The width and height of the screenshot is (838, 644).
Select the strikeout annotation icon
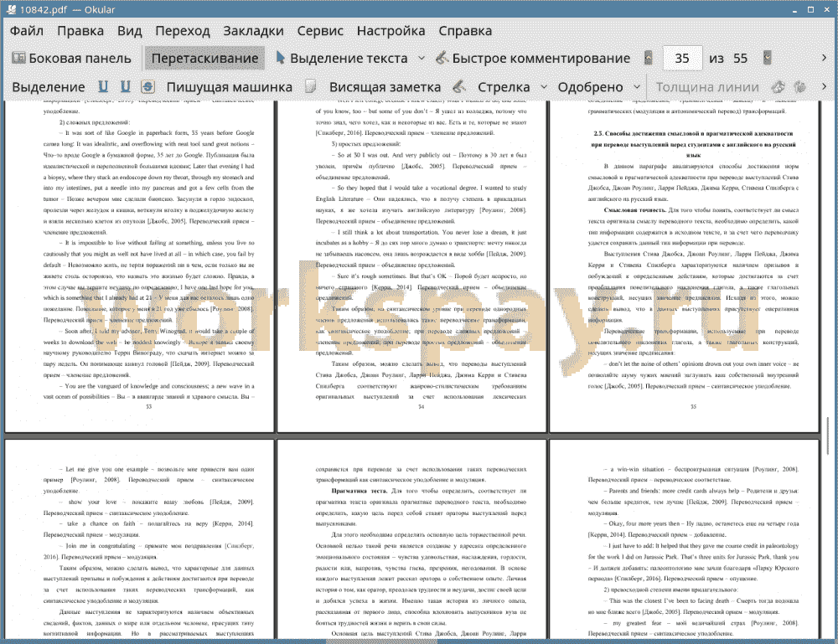point(147,86)
